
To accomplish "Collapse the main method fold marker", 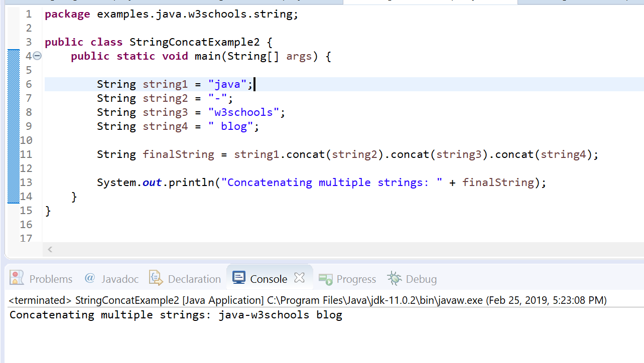I will tap(37, 56).
